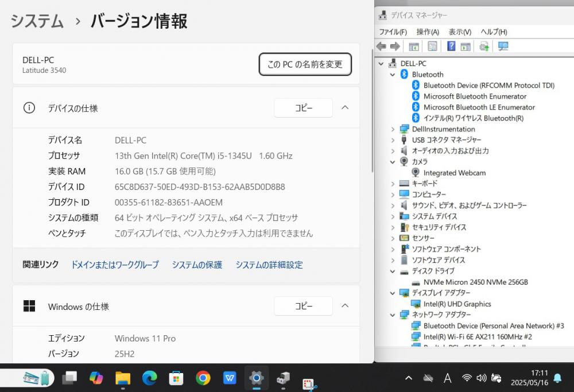Open the 表示(V) menu
This screenshot has height=392, width=574.
pos(460,32)
